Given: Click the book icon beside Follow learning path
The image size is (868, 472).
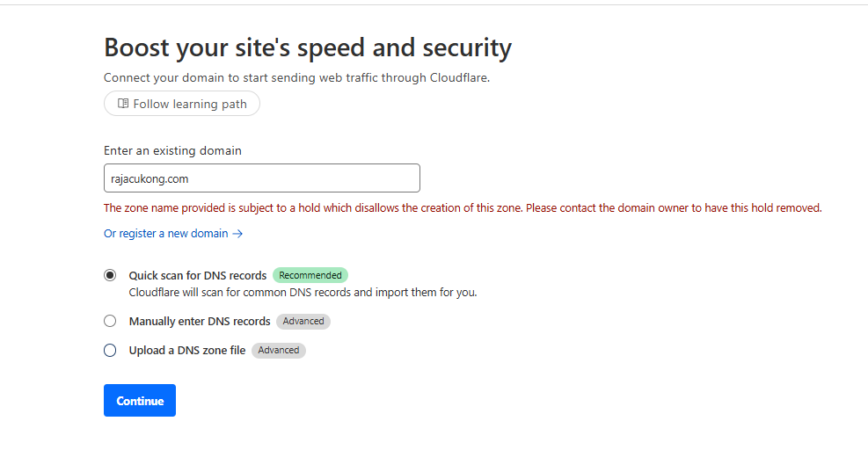Looking at the screenshot, I should (123, 104).
